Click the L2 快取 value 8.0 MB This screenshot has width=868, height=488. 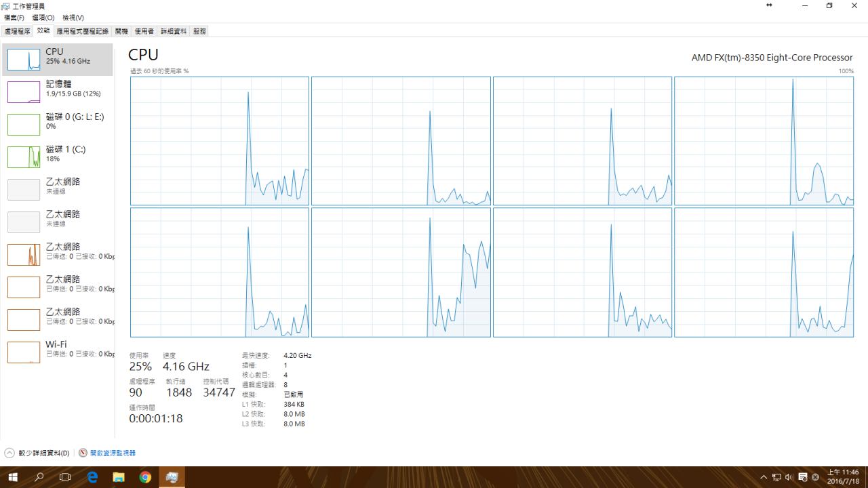pyautogui.click(x=294, y=414)
